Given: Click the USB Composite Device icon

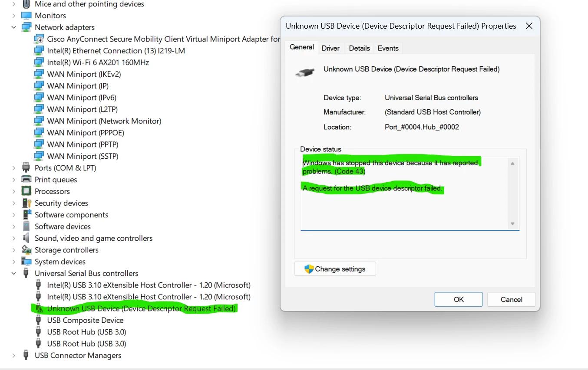Looking at the screenshot, I should pos(39,320).
